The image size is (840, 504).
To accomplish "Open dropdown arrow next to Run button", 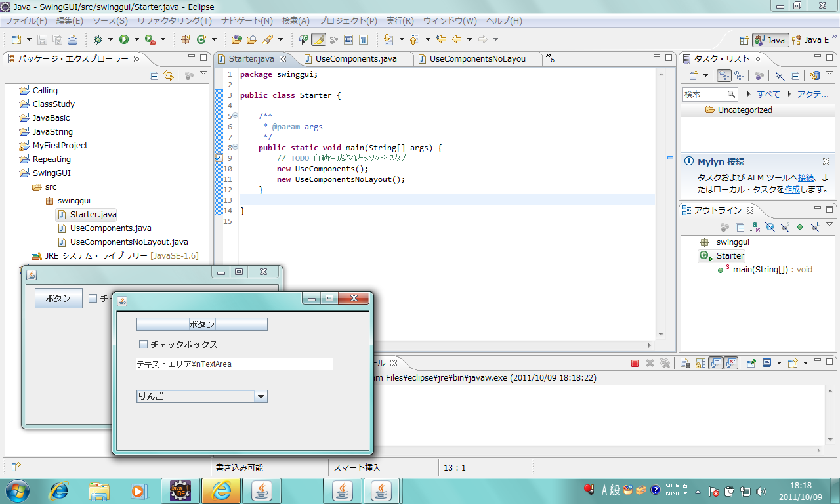I will click(136, 39).
